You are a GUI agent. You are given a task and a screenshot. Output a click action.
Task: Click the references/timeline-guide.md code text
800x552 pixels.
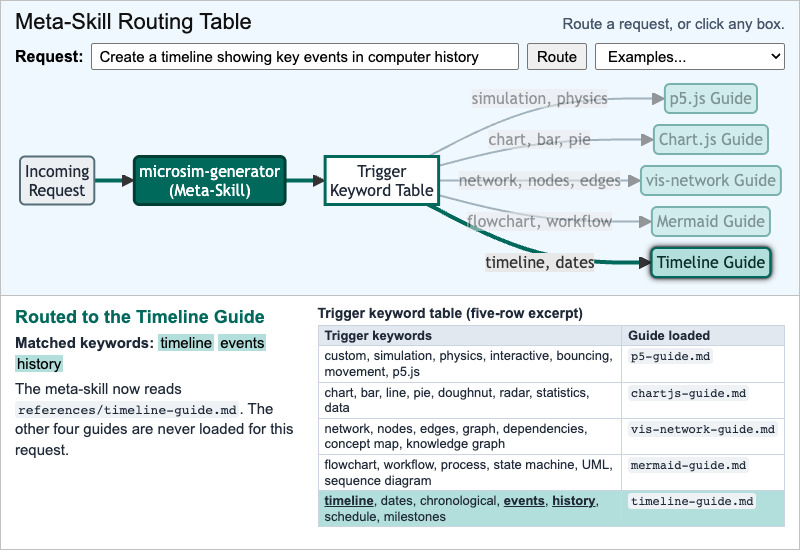[x=127, y=410]
